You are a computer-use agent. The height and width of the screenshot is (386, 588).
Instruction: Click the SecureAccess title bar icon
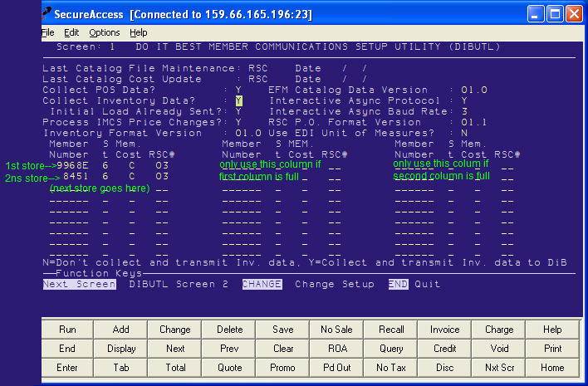pyautogui.click(x=49, y=13)
